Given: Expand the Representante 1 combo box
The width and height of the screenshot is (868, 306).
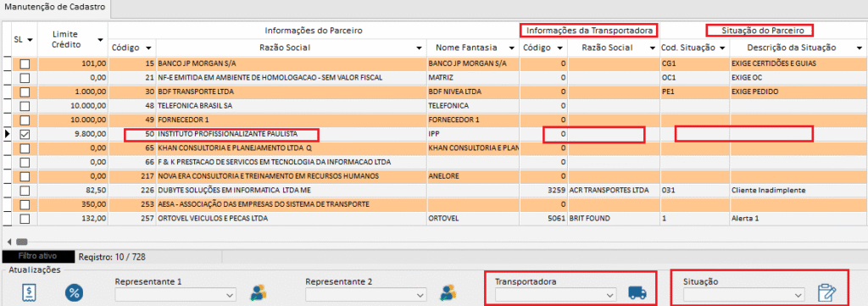Looking at the screenshot, I should (x=231, y=295).
